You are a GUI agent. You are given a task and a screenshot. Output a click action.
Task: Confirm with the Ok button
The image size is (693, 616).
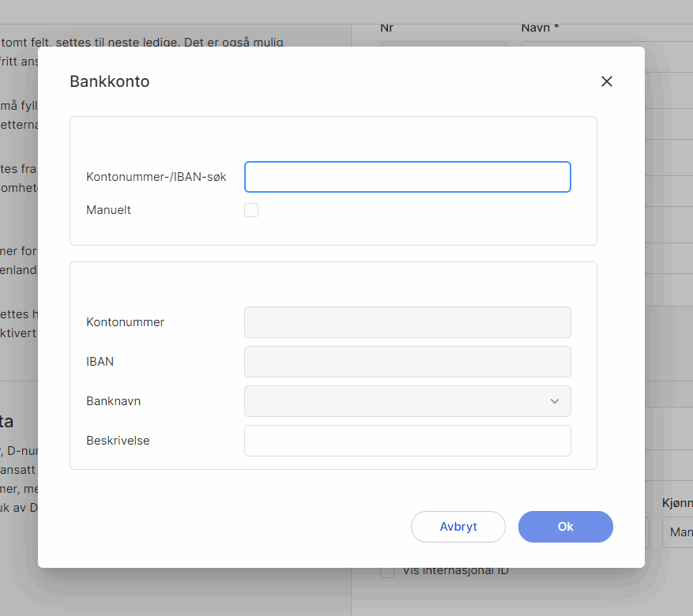[565, 527]
